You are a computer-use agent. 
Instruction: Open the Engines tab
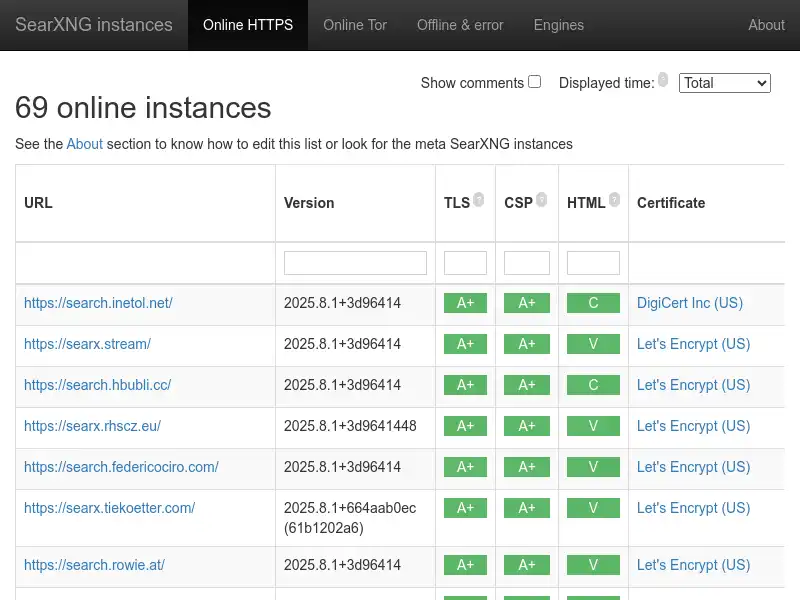click(x=559, y=25)
